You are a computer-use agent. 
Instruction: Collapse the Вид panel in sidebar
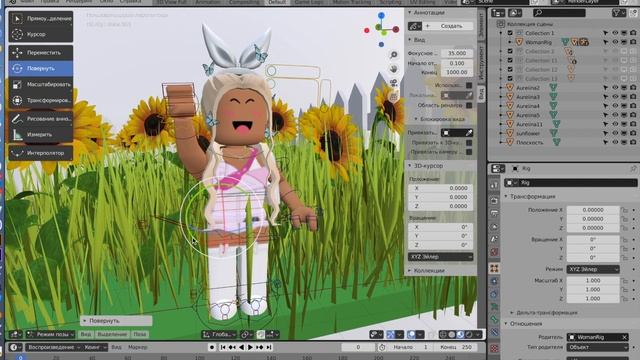click(419, 40)
